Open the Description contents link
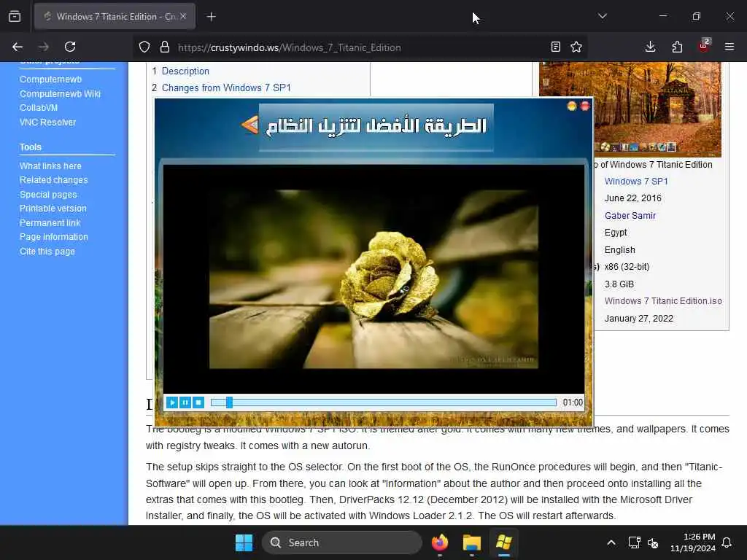The image size is (747, 560). tap(185, 71)
